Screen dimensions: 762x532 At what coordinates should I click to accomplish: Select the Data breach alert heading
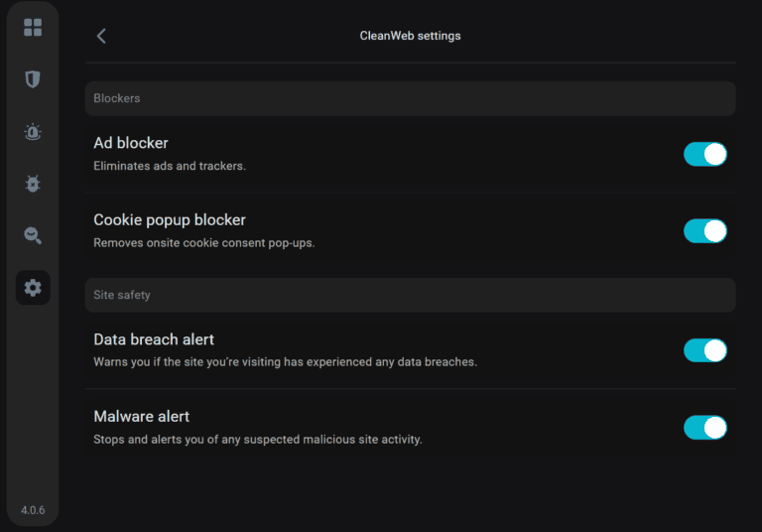pyautogui.click(x=154, y=339)
